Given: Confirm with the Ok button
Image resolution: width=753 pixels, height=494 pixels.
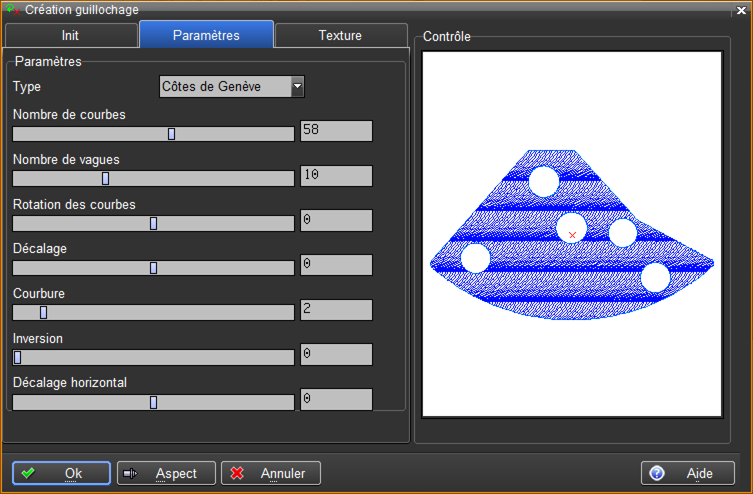Looking at the screenshot, I should [61, 473].
